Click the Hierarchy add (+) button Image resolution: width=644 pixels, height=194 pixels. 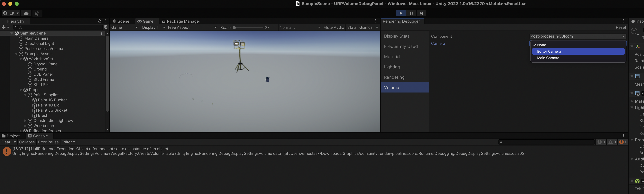(x=4, y=27)
